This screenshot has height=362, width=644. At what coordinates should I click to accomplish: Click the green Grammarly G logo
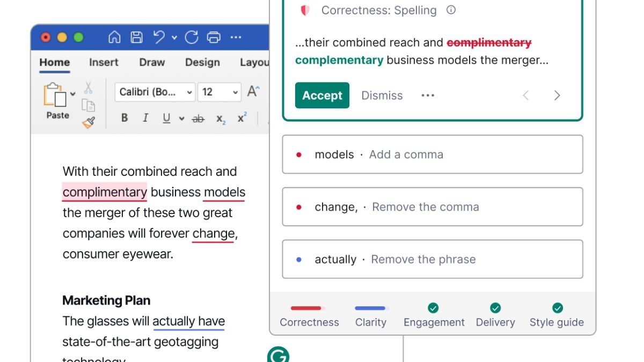click(278, 354)
